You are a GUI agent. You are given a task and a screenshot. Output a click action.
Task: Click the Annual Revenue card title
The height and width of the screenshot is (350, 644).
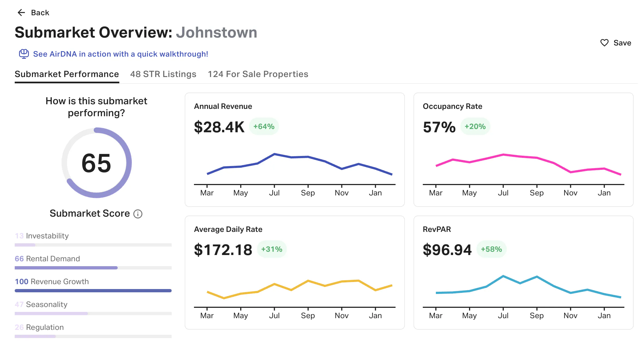pyautogui.click(x=223, y=106)
